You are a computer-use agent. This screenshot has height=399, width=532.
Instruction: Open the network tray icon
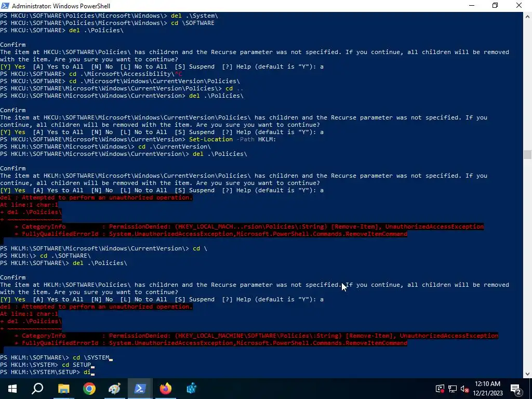[453, 389]
